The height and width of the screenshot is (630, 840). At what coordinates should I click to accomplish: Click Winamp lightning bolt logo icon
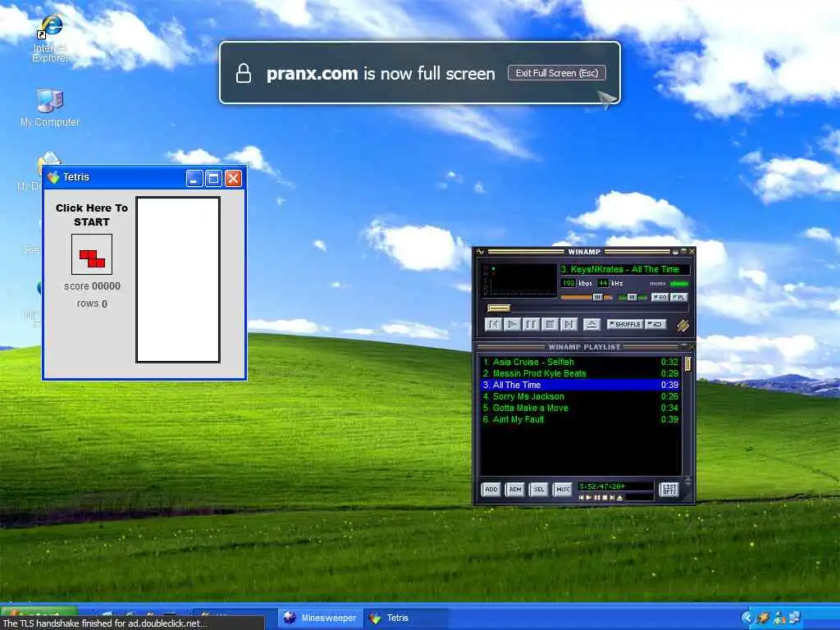[x=682, y=325]
